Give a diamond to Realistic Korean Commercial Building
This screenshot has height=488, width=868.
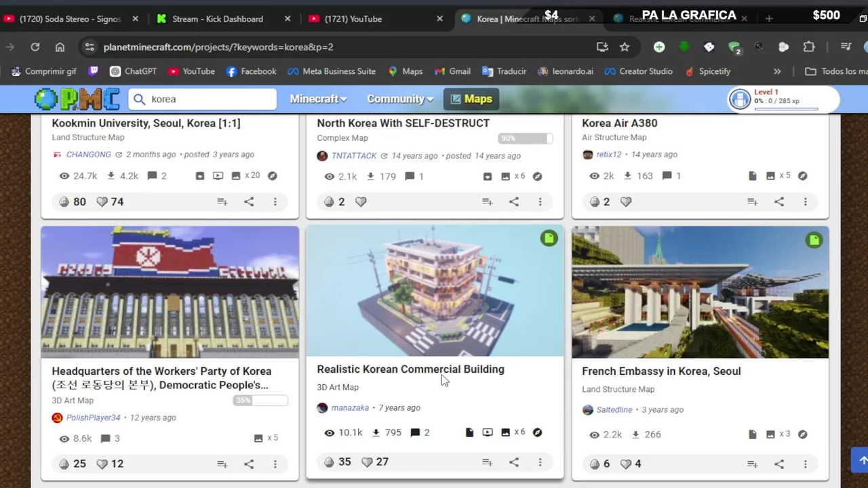[x=329, y=462]
